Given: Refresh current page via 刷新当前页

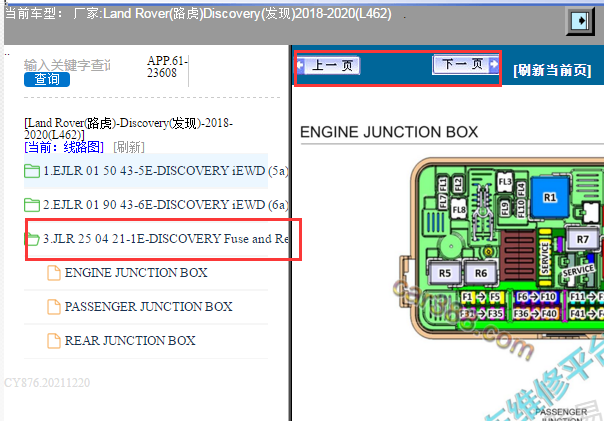Looking at the screenshot, I should coord(552,70).
